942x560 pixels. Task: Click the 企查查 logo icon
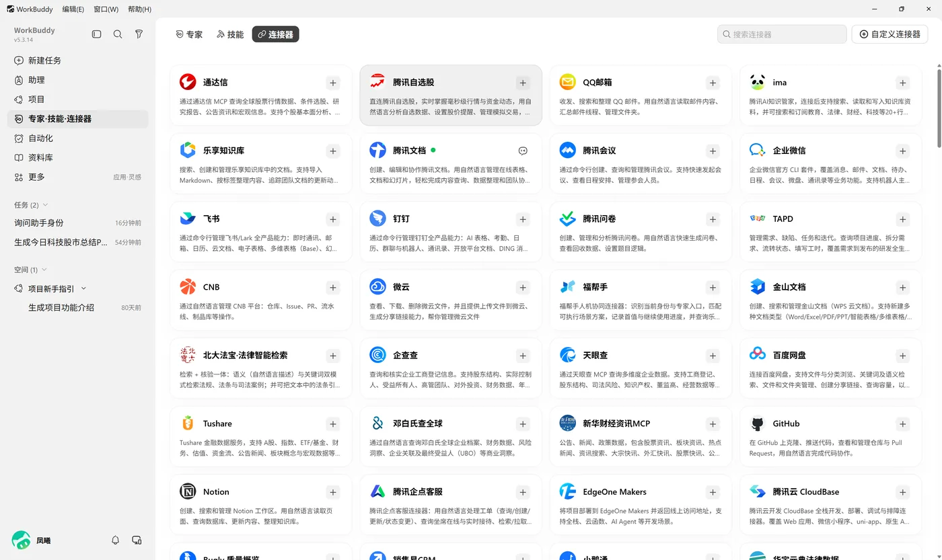[377, 355]
